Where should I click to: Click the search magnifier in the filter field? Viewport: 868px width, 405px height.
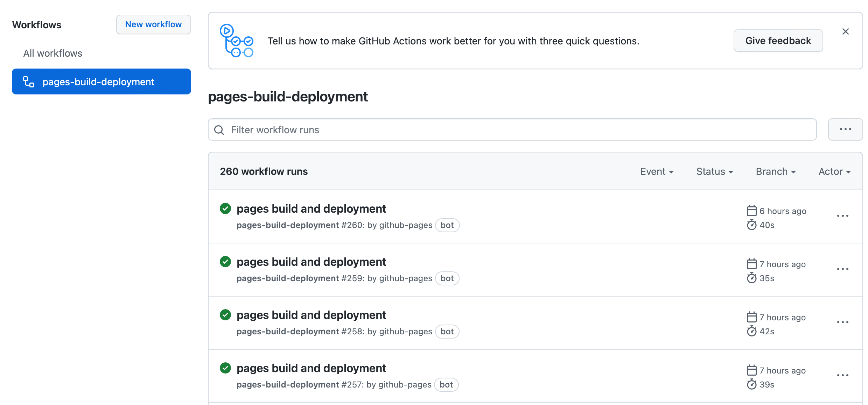pyautogui.click(x=219, y=129)
